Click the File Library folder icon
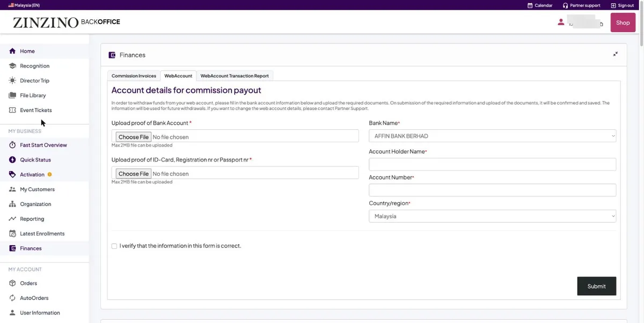 pos(12,96)
